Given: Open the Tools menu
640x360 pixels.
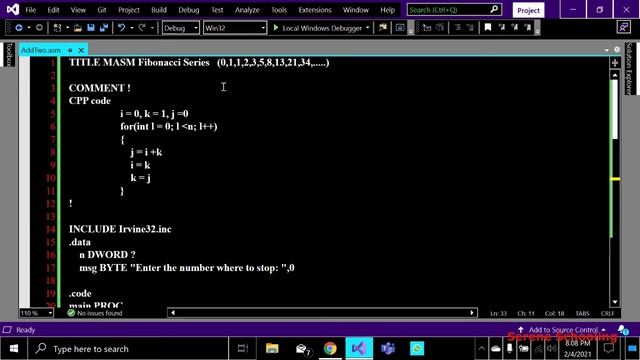Looking at the screenshot, I should pyautogui.click(x=279, y=10).
